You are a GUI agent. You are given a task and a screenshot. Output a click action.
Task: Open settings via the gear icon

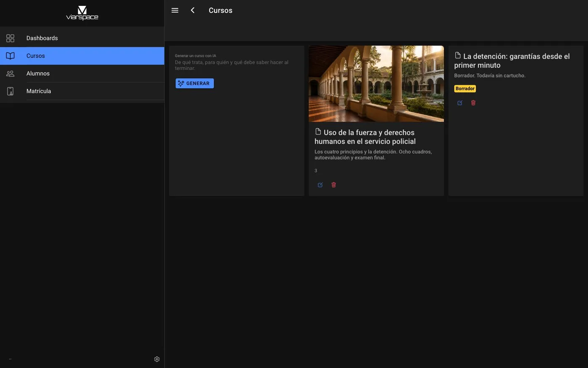(x=157, y=359)
